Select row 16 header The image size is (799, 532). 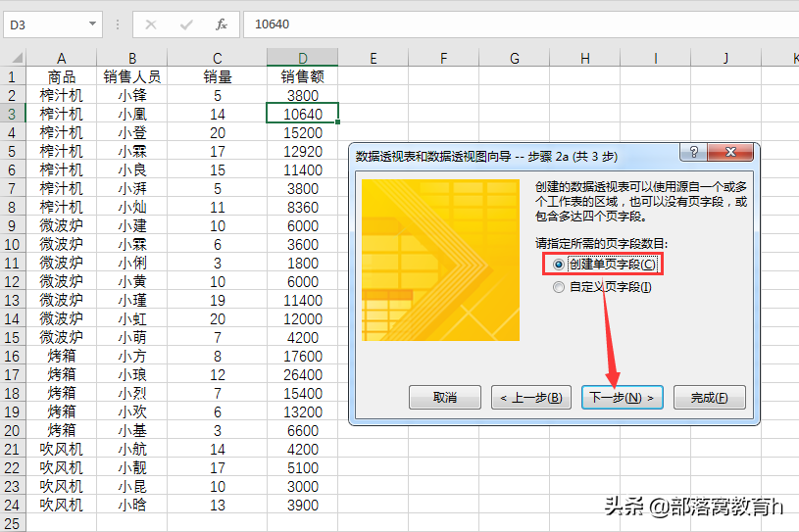click(12, 356)
